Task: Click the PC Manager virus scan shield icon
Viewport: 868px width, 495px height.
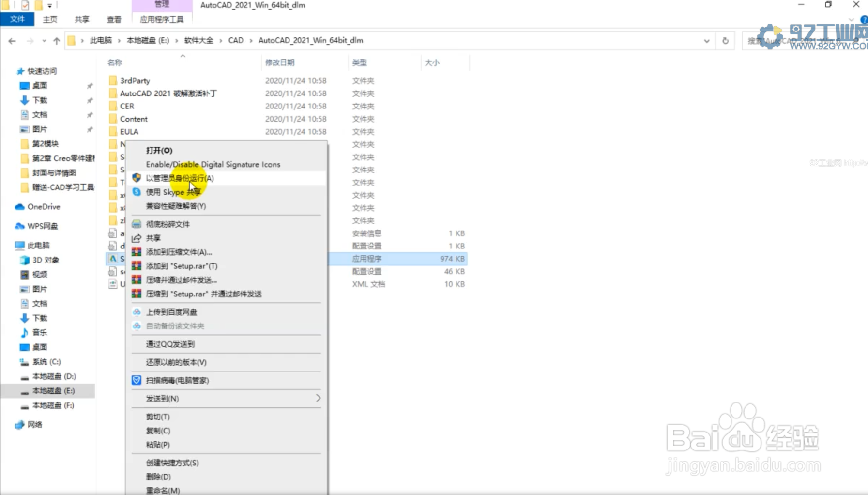Action: [x=137, y=380]
